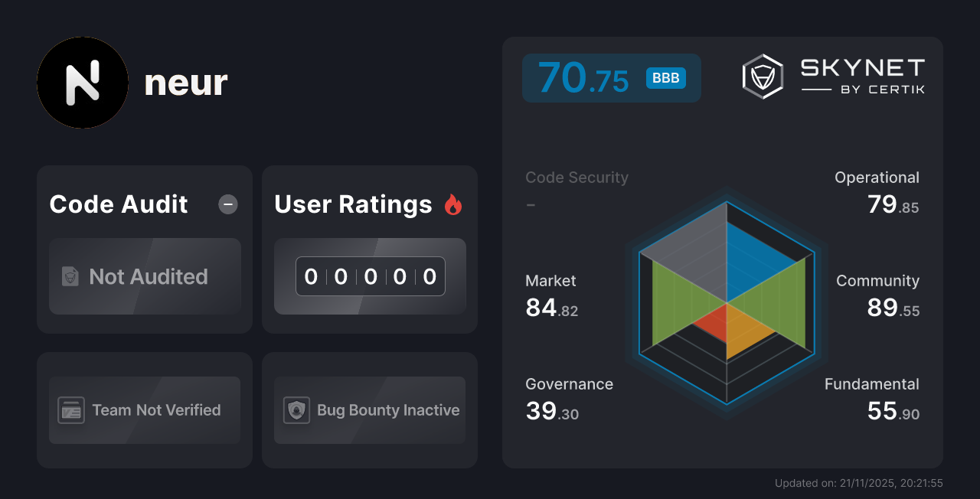The width and height of the screenshot is (980, 499).
Task: Toggle the Bug Bounty Inactive panel
Action: 369,410
